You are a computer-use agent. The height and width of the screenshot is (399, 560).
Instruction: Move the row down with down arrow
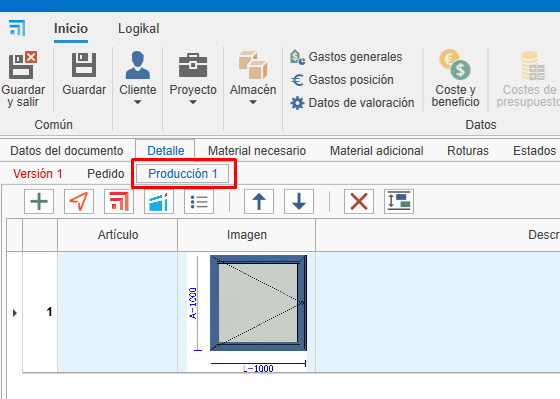click(x=299, y=201)
